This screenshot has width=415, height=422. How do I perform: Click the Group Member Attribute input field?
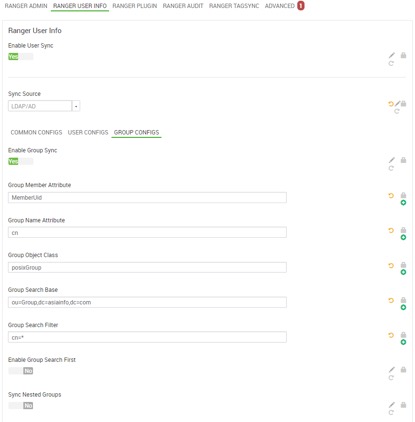[147, 197]
